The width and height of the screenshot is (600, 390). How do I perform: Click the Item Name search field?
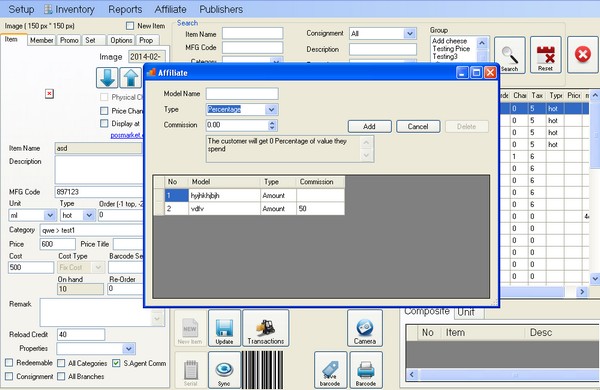click(253, 34)
